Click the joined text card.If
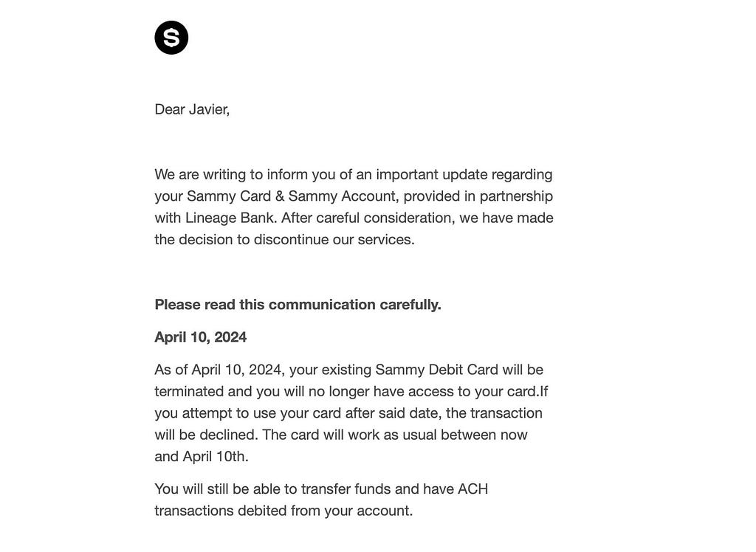 527,391
